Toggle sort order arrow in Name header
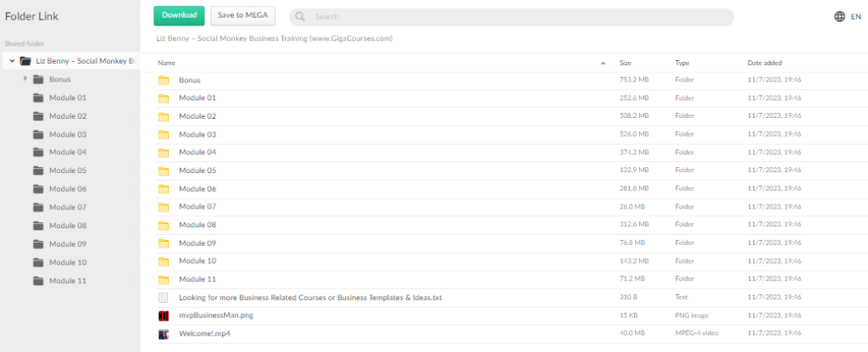 click(603, 64)
